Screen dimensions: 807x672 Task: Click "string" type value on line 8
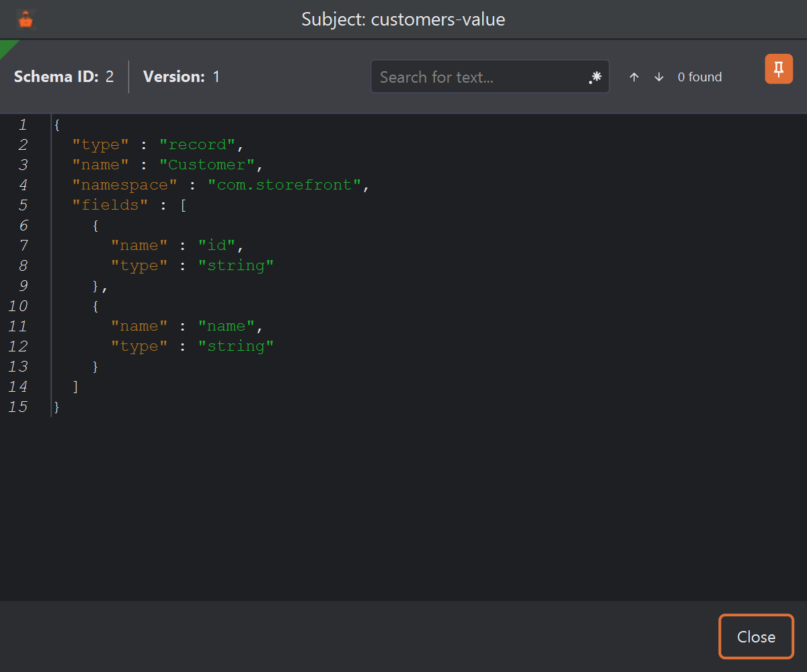point(236,265)
